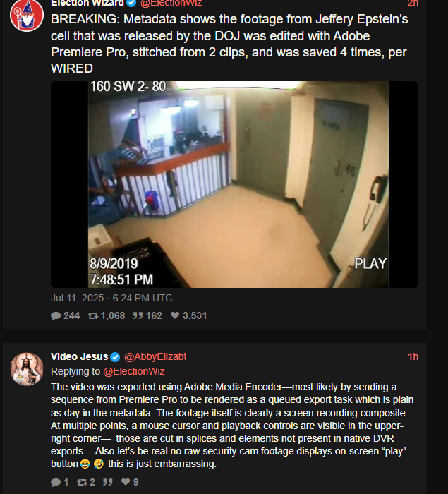This screenshot has width=448, height=494.
Task: Click retweet icon with 1,068 count
Action: [93, 315]
